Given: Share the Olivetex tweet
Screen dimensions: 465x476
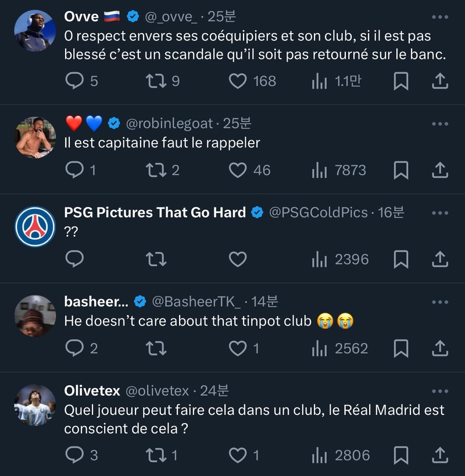Looking at the screenshot, I should (x=440, y=454).
